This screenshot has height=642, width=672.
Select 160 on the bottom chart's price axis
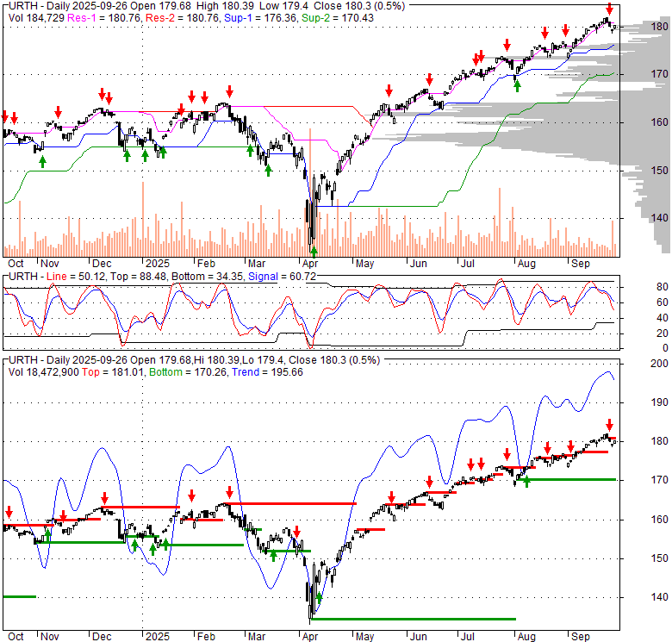tap(659, 520)
